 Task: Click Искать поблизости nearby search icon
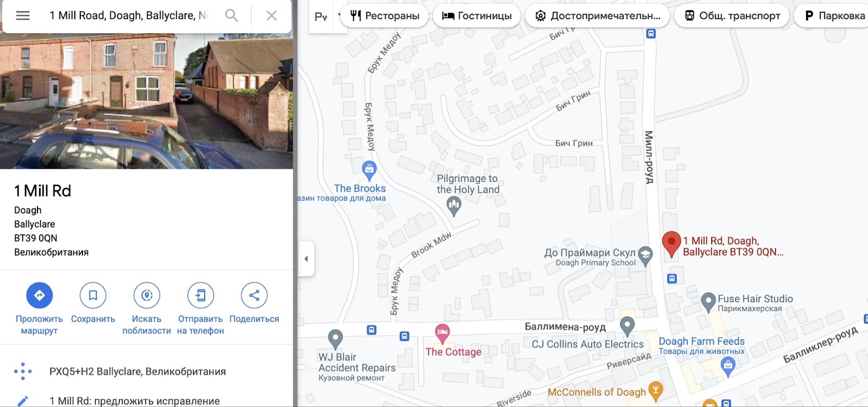(146, 295)
